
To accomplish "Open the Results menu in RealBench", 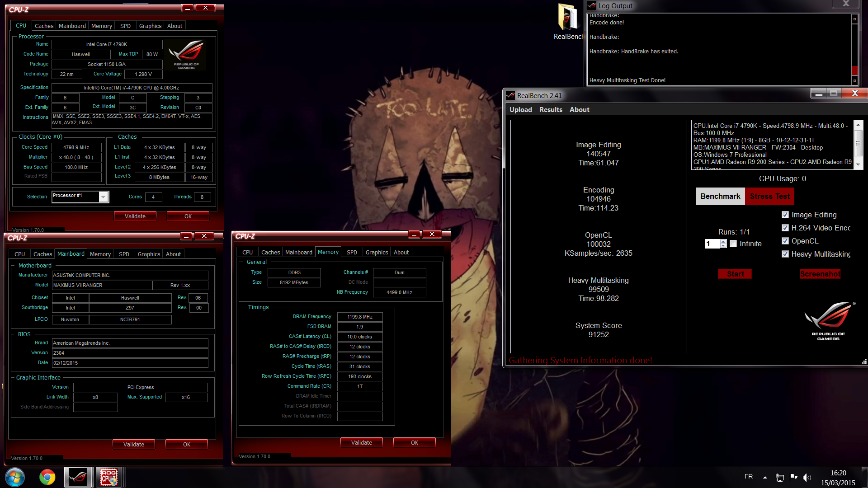I will click(x=551, y=110).
